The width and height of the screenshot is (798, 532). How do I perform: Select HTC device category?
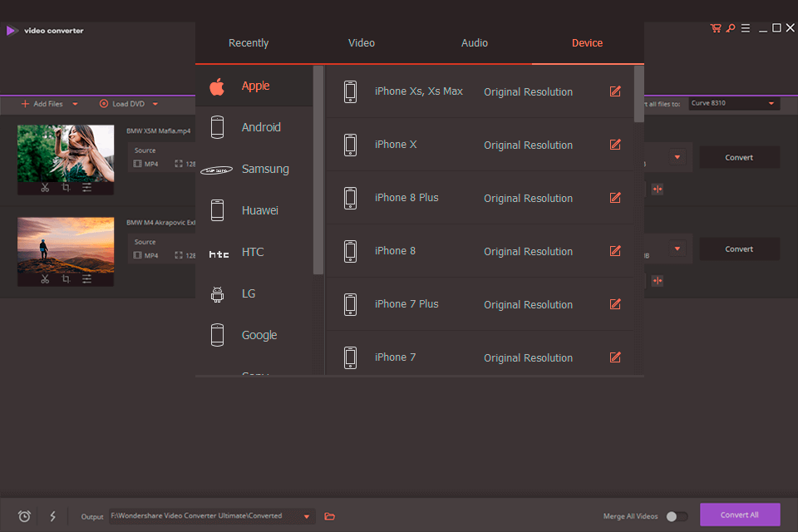coord(254,252)
